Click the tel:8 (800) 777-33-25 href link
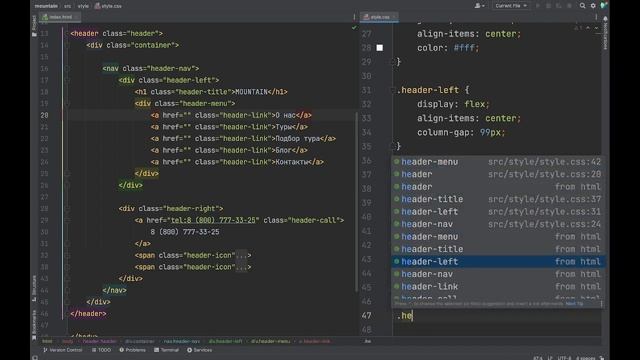 (213, 220)
